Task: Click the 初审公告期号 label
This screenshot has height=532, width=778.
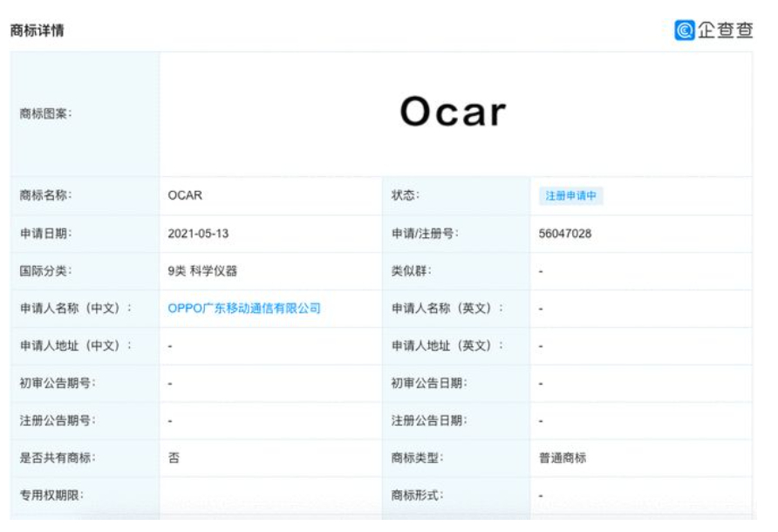Action: click(x=58, y=383)
